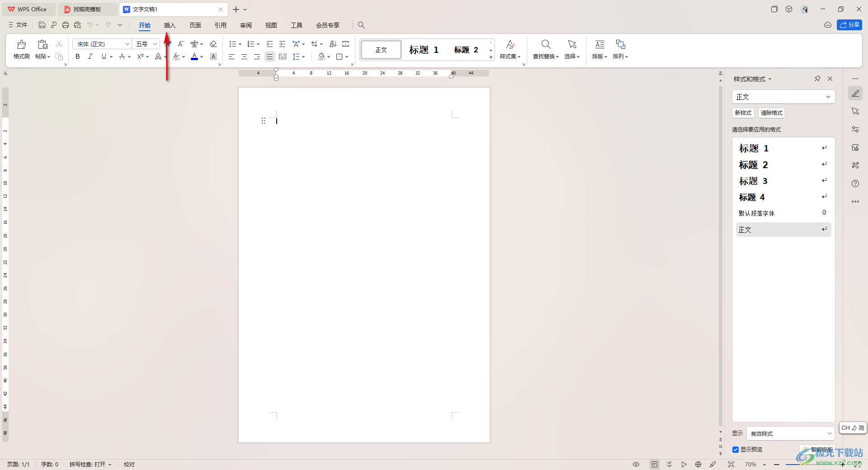Expand the styles gallery with bottom arrow

[491, 57]
